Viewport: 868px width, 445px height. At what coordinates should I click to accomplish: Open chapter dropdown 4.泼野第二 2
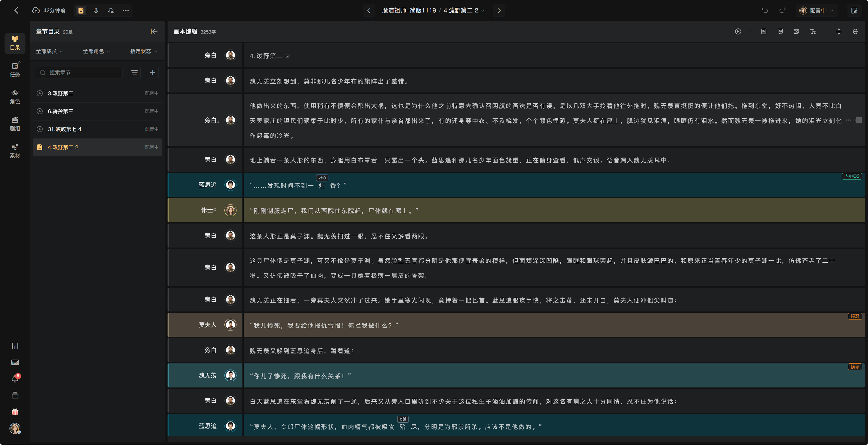pyautogui.click(x=464, y=10)
